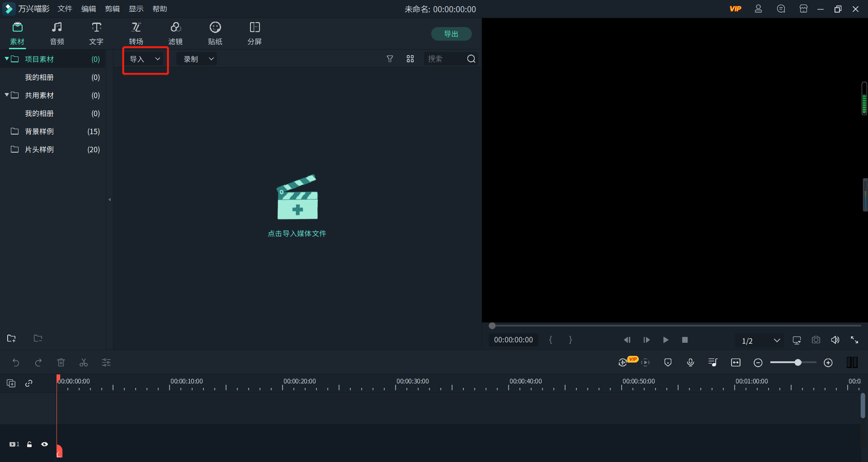
Task: Click the trash delete icon in timeline toolbar
Action: tap(61, 363)
